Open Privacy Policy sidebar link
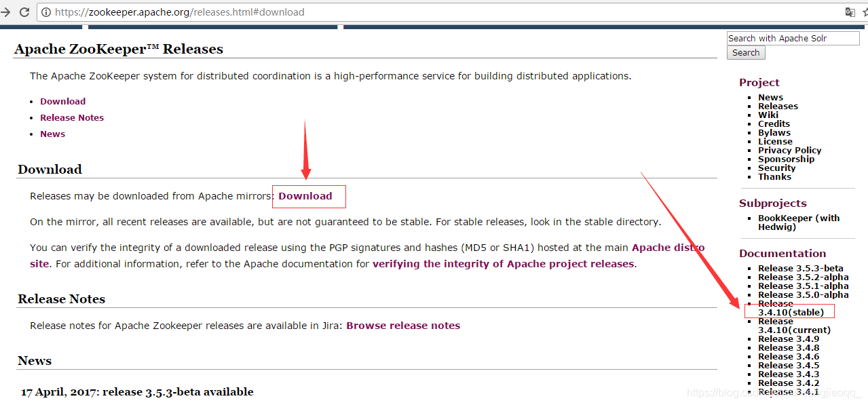Image resolution: width=868 pixels, height=405 pixels. pyautogui.click(x=789, y=151)
